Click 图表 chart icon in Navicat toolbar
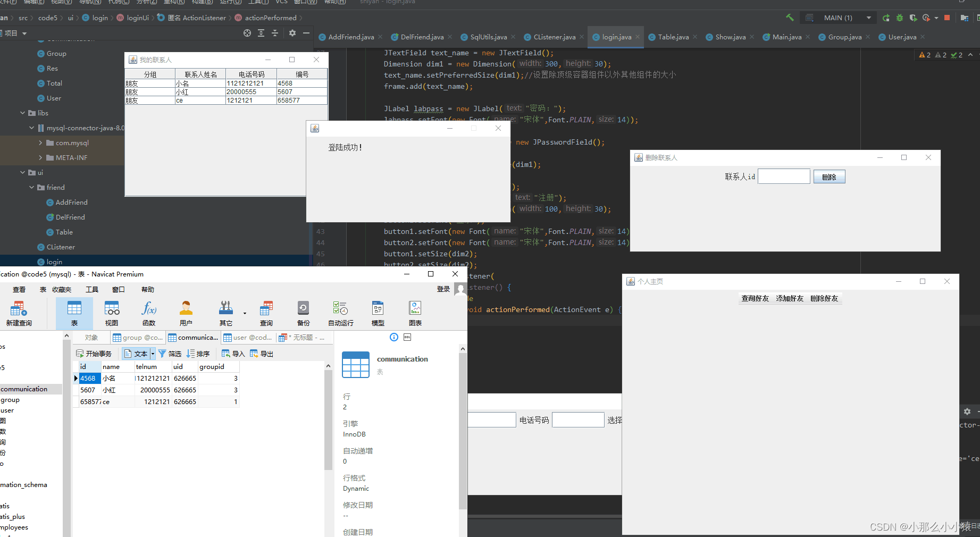980x537 pixels. (x=415, y=314)
